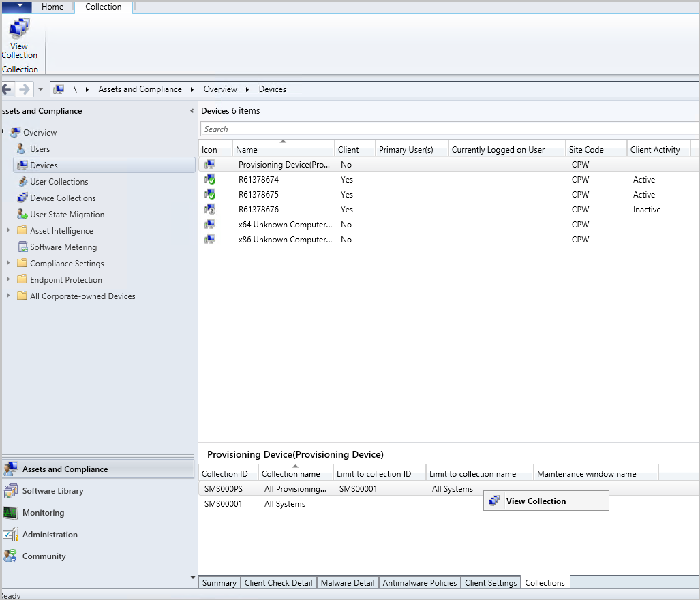Viewport: 700px width, 600px height.
Task: Open the Community workspace
Action: 46,556
